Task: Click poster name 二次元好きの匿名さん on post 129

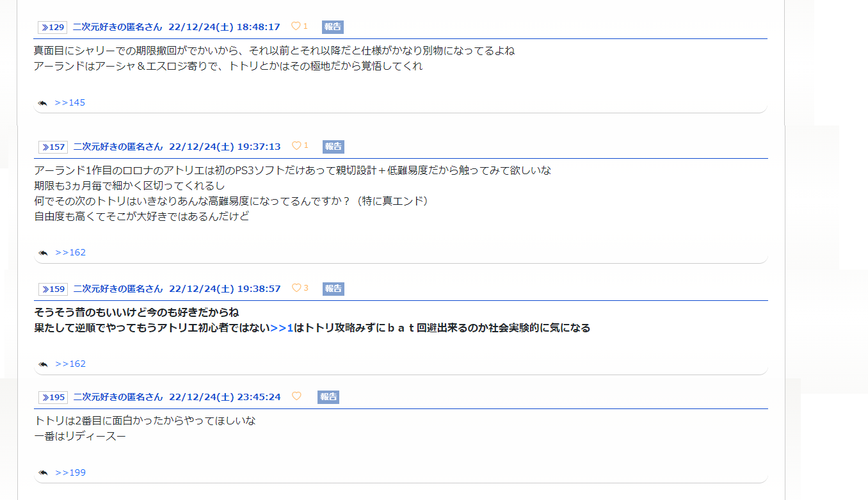Action: coord(118,27)
